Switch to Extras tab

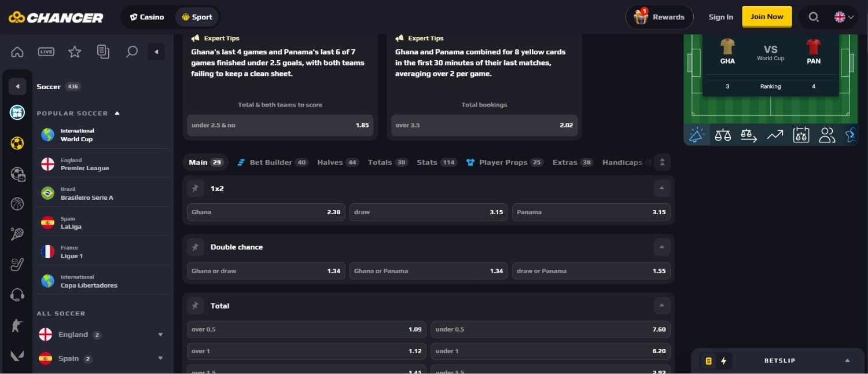(x=573, y=162)
